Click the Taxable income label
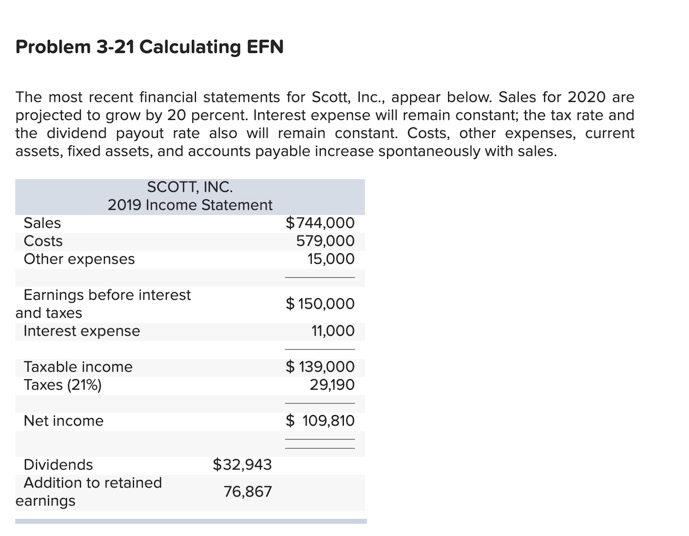The image size is (689, 536). click(x=78, y=367)
